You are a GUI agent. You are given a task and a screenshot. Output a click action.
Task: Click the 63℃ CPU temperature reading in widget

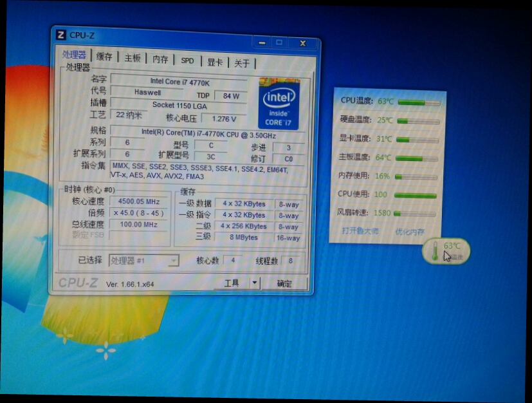point(386,102)
